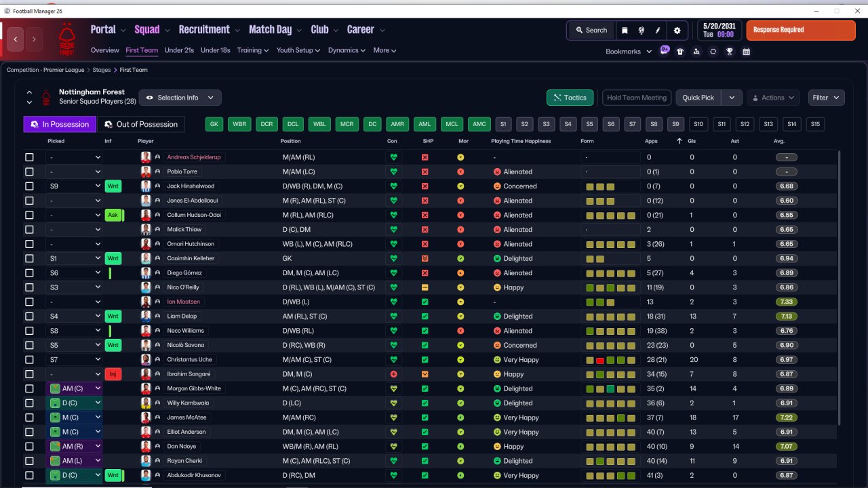868x488 pixels.
Task: Select the checkbox for Jack Hinshelwood
Action: pos(29,186)
